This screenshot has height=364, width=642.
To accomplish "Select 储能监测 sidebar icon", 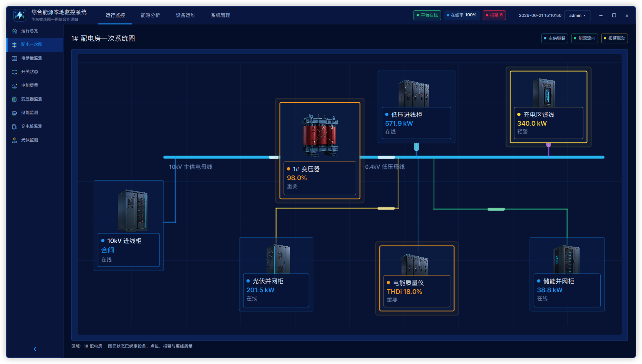I will point(14,113).
